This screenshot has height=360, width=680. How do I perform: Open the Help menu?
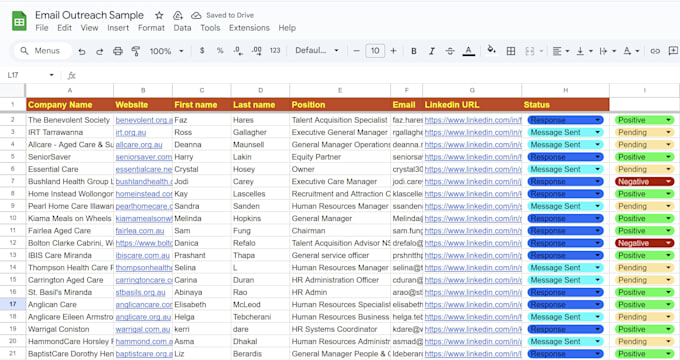287,28
